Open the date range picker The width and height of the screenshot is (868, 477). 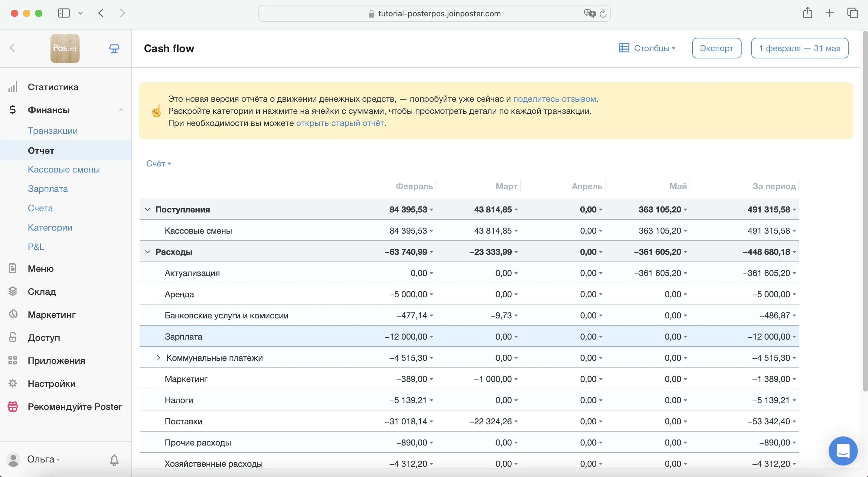(x=799, y=48)
